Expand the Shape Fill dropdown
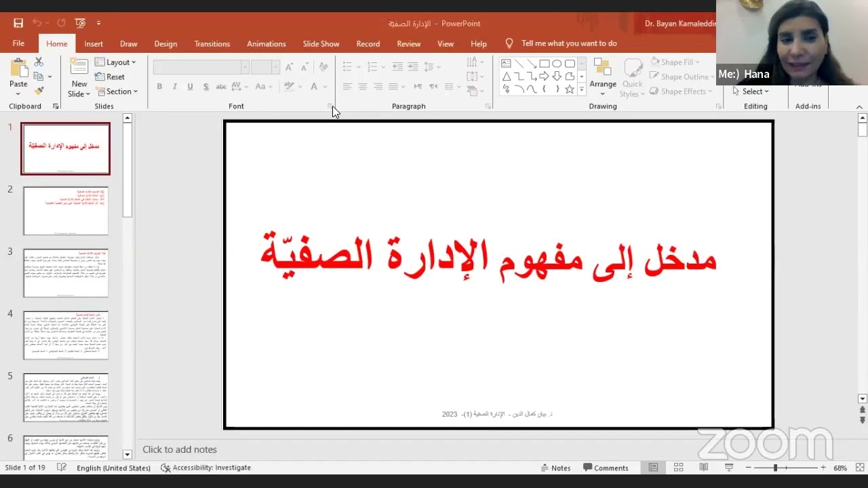Viewport: 868px width, 488px height. pyautogui.click(x=675, y=62)
